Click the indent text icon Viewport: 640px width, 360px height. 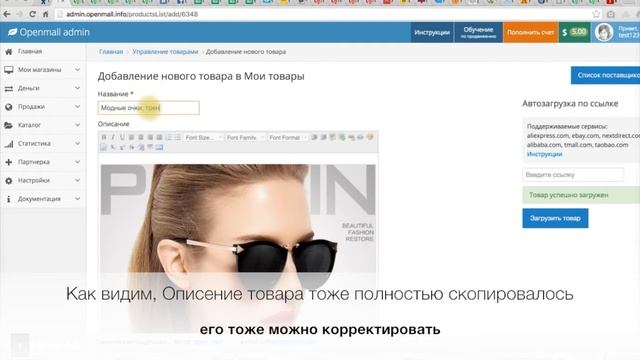(314, 138)
